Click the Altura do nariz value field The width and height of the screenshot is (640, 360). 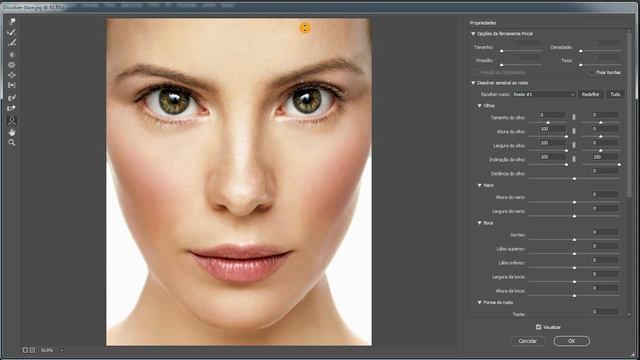pos(605,194)
